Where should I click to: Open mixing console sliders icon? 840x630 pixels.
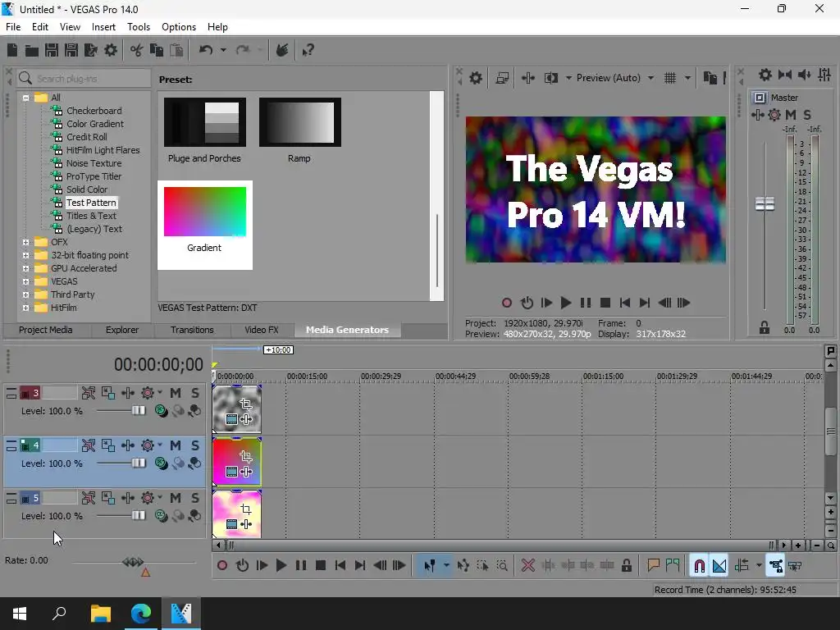[x=824, y=75]
